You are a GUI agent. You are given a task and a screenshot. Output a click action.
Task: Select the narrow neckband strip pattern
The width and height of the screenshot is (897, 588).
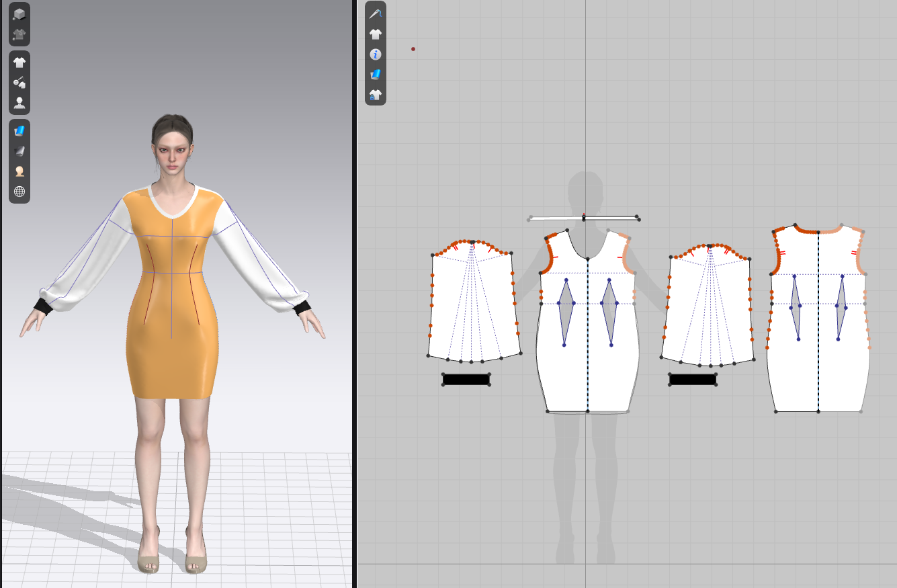click(583, 218)
